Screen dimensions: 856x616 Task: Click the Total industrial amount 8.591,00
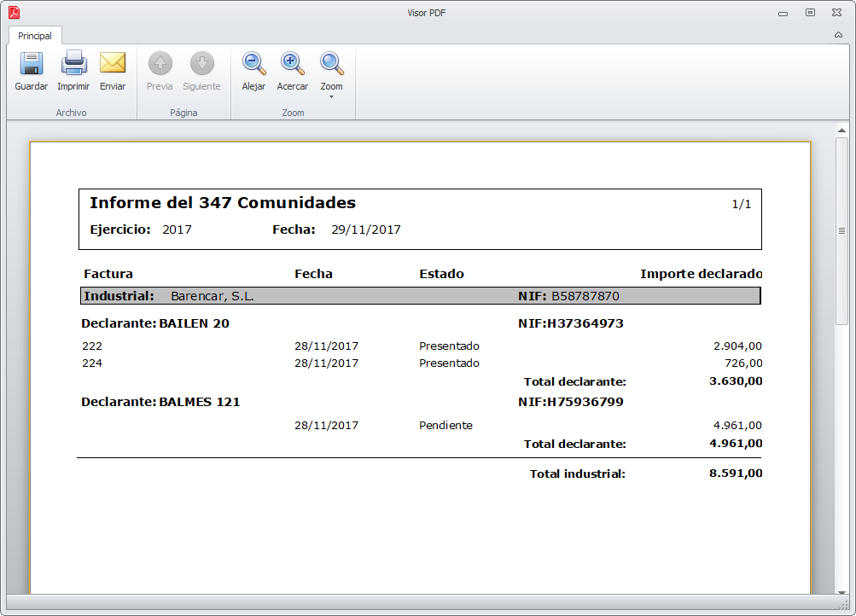pos(735,474)
